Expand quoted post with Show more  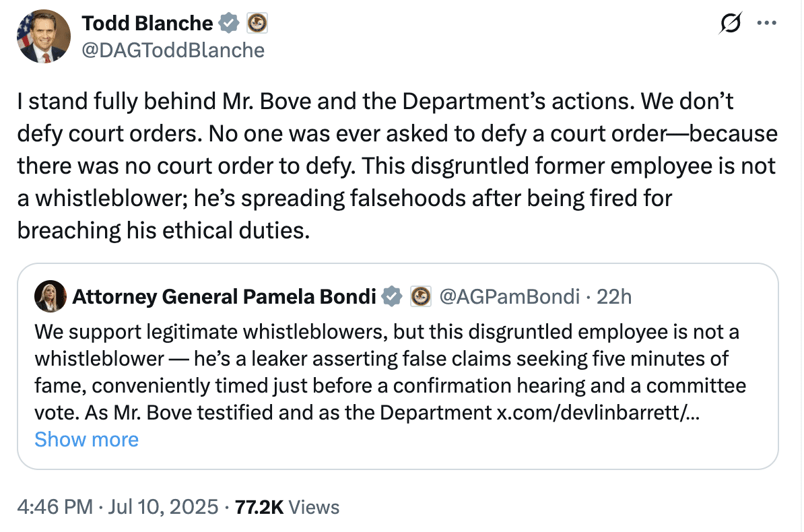point(87,440)
